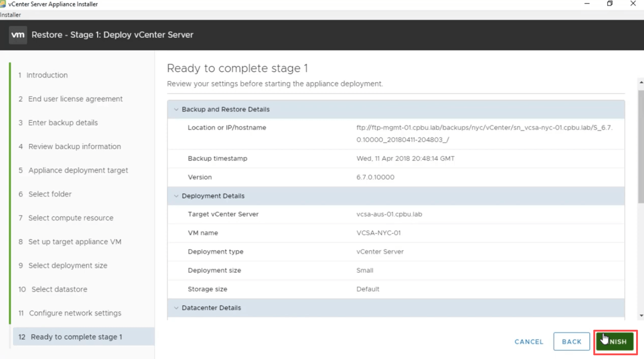This screenshot has width=644, height=359.
Task: Click the target server vcsa-aus-01.cpbu.lab value
Action: (389, 215)
